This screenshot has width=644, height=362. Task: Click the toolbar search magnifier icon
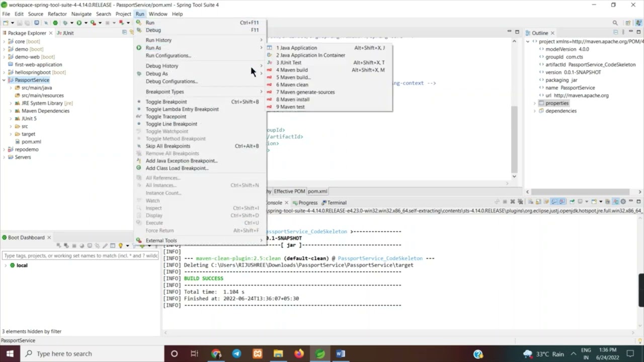click(615, 23)
